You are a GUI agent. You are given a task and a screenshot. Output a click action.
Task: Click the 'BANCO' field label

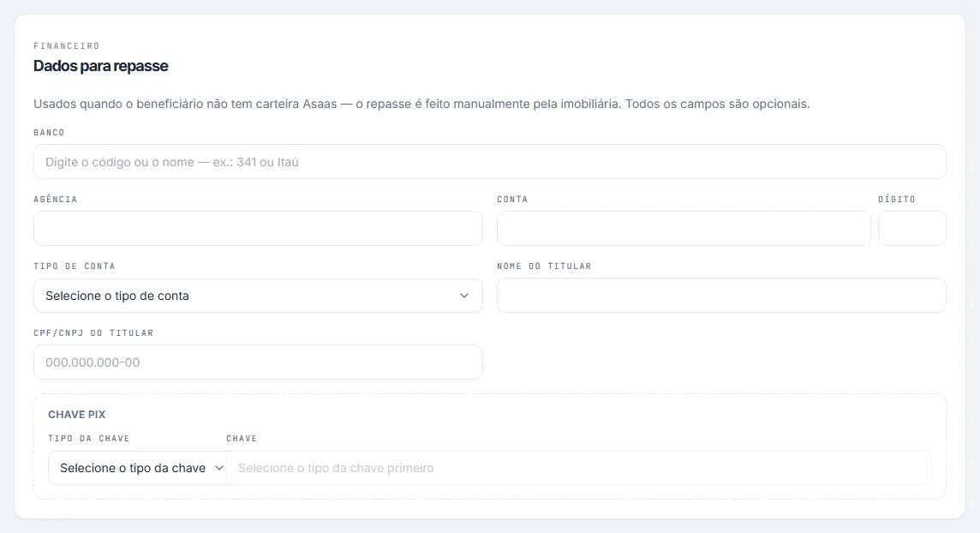coord(50,133)
